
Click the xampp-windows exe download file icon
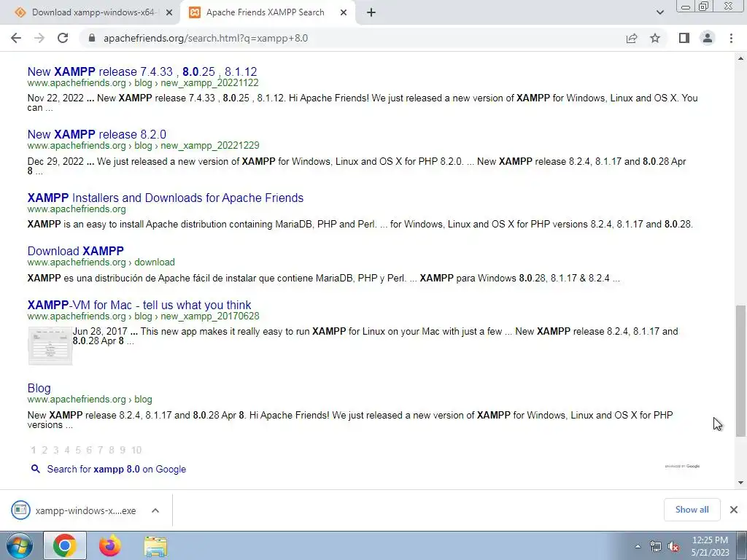click(20, 510)
